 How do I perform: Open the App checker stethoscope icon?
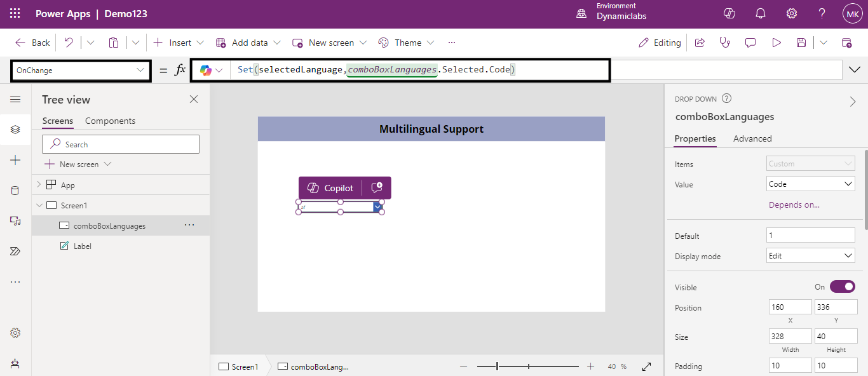(724, 43)
